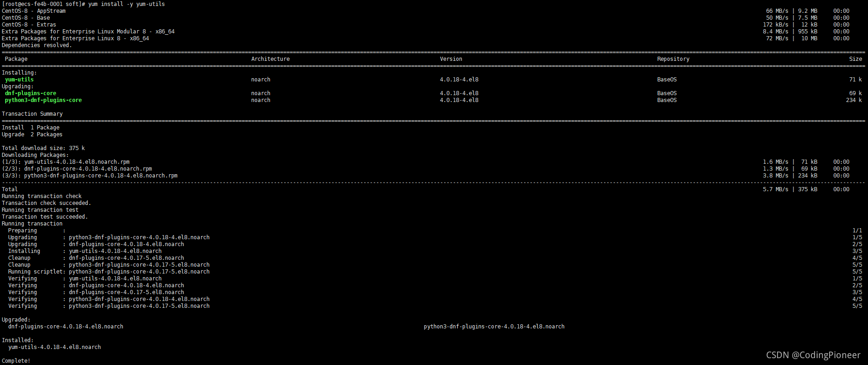Click 'Cleanup : dnf-plugins-core-4.0.17-5' line
Viewport: 868px width, 365px height.
[96, 258]
